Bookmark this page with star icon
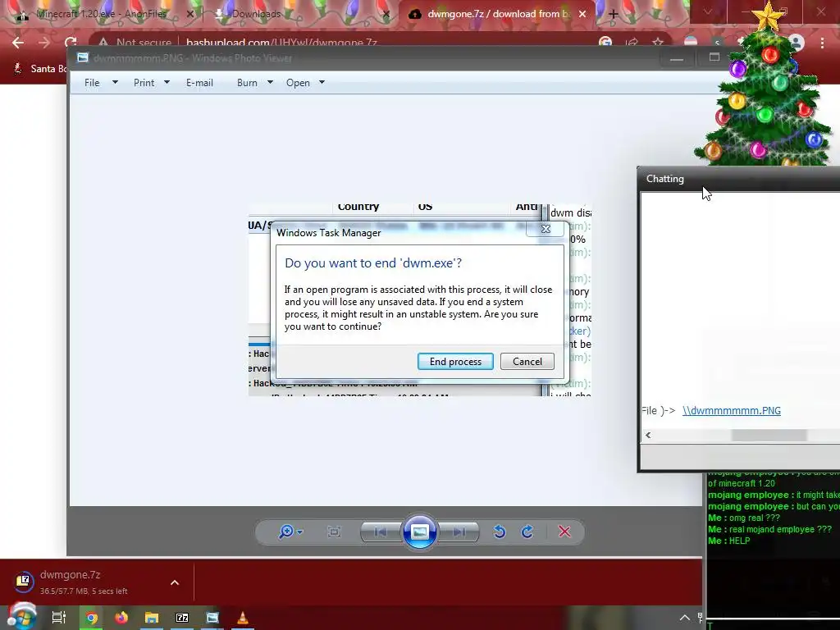 point(658,43)
